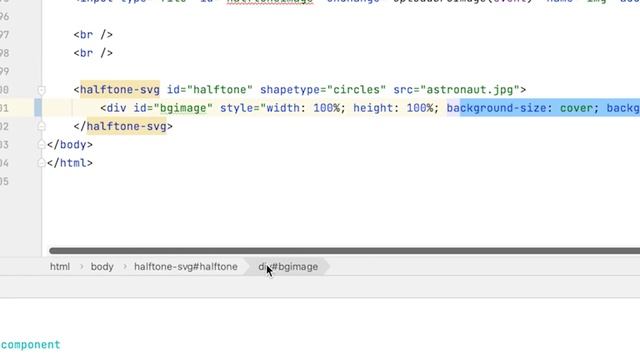
Task: Click the closing </halftone-svg> tag
Action: tap(123, 127)
